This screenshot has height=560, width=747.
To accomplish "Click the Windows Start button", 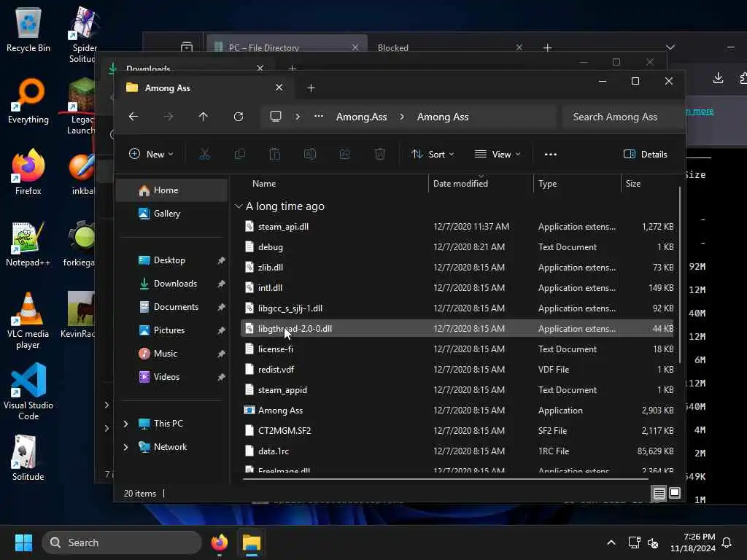I will 23,542.
